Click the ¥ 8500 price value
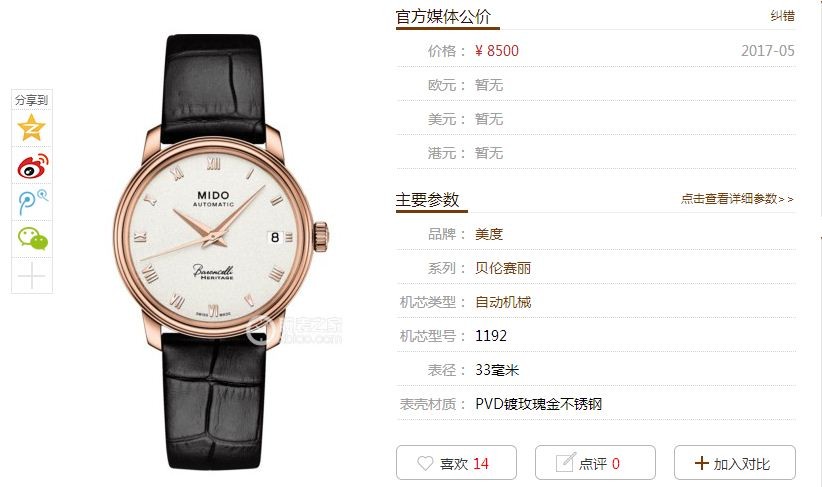The image size is (822, 487). click(x=496, y=51)
